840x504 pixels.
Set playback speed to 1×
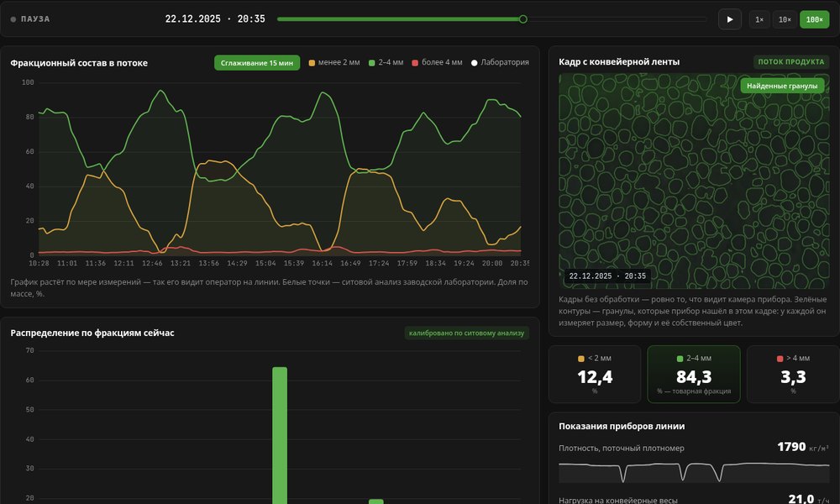coord(759,19)
